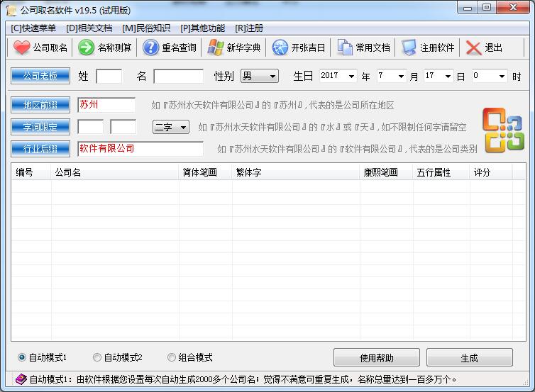Open the birth year 2017 dropdown
The image size is (535, 392).
click(x=338, y=76)
